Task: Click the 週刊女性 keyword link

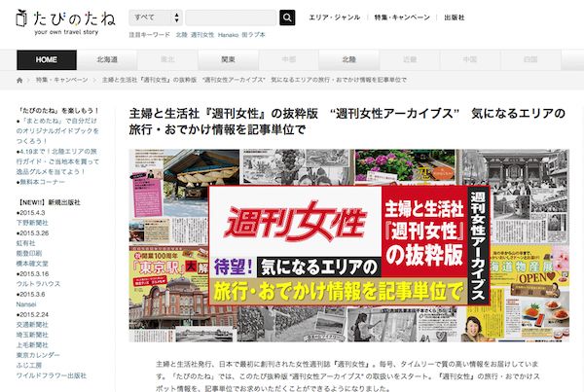Action: pos(202,35)
